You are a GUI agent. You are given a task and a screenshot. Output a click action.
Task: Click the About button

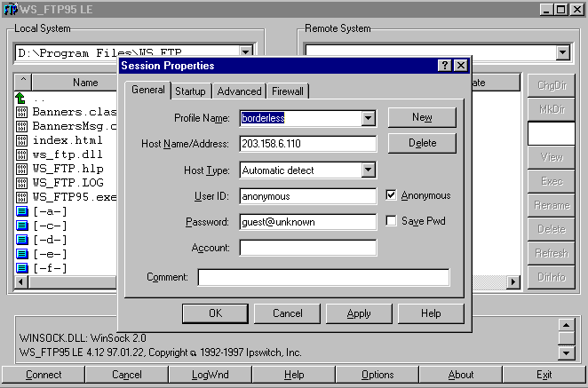pos(460,375)
